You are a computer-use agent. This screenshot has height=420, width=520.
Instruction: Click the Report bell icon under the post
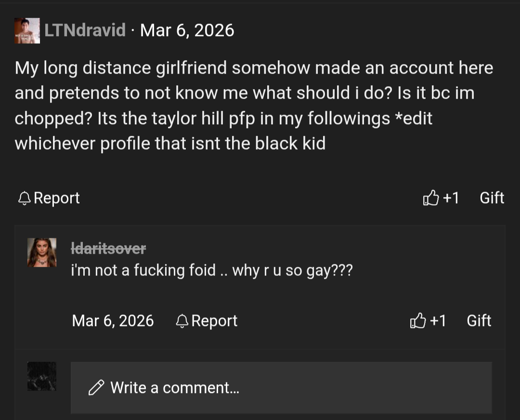pyautogui.click(x=25, y=197)
